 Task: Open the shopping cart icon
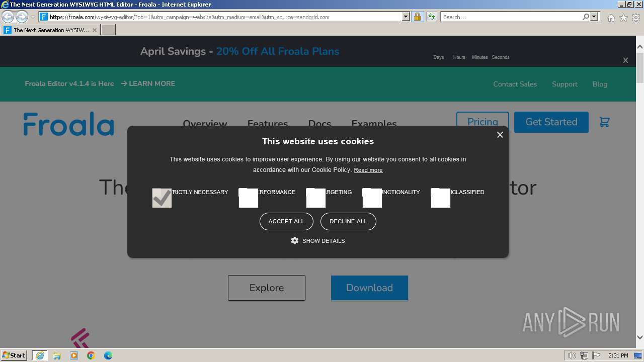[x=604, y=122]
